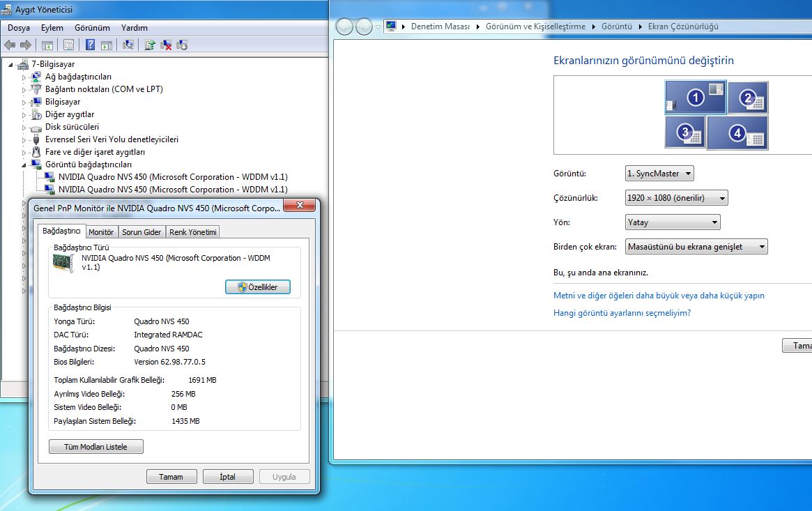This screenshot has height=511, width=812.
Task: Click the mouse icon for Fare ve diğer işaret aygıtları
Action: click(36, 152)
